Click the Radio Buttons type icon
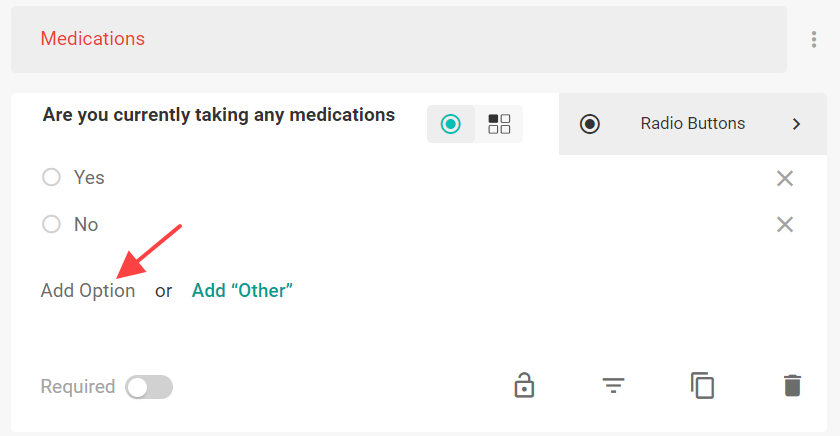The width and height of the screenshot is (840, 436). click(590, 124)
